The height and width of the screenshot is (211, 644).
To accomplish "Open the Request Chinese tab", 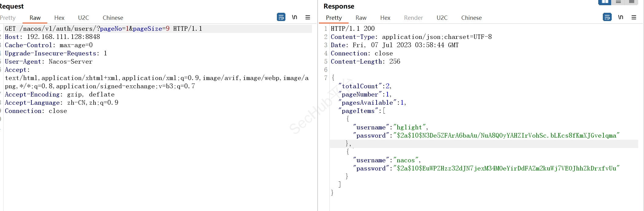I will tap(113, 18).
